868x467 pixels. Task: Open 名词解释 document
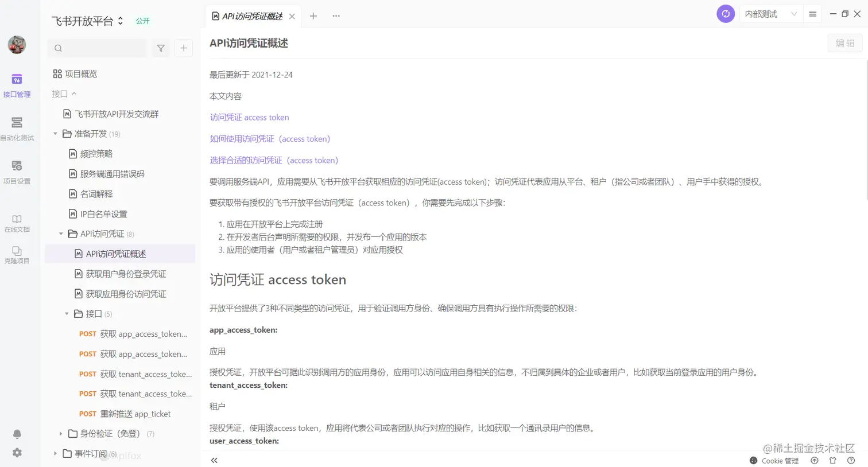91,194
